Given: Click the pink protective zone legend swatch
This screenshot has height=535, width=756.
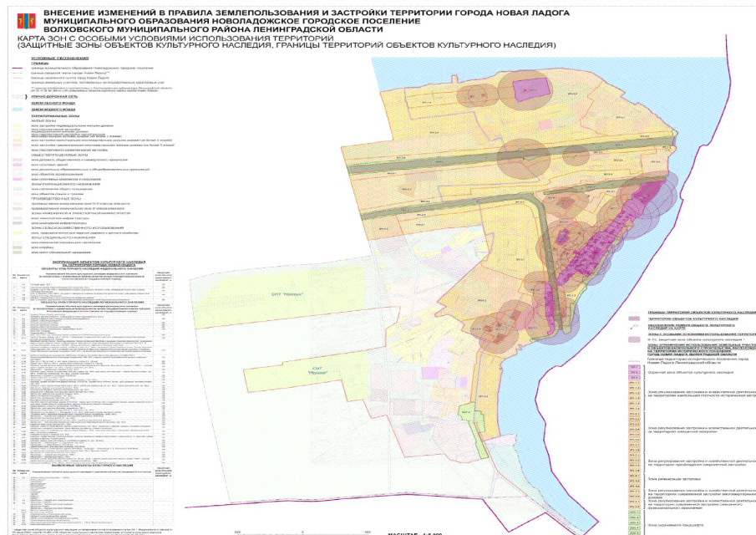Looking at the screenshot, I should click(635, 339).
